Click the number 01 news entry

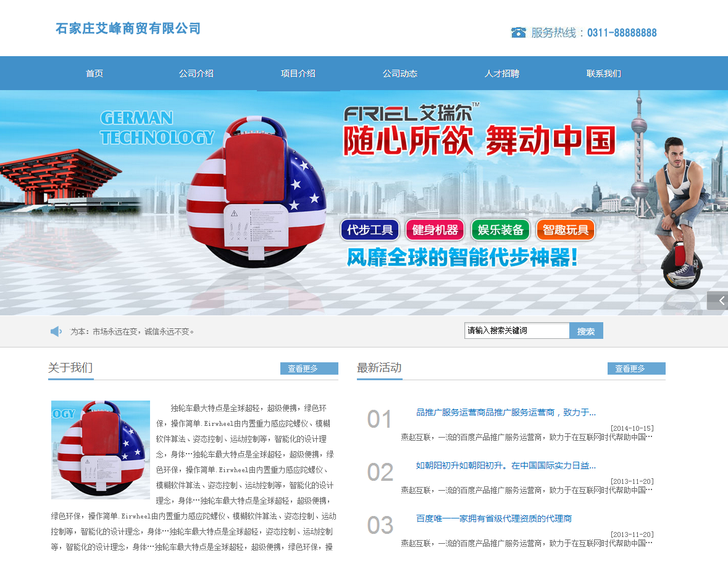pyautogui.click(x=379, y=419)
